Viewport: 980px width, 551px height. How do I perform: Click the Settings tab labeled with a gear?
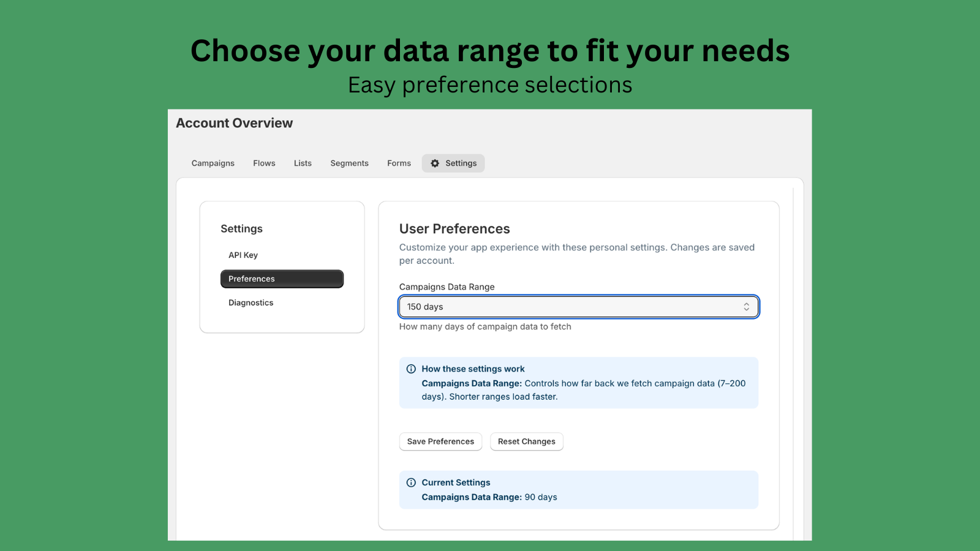453,163
